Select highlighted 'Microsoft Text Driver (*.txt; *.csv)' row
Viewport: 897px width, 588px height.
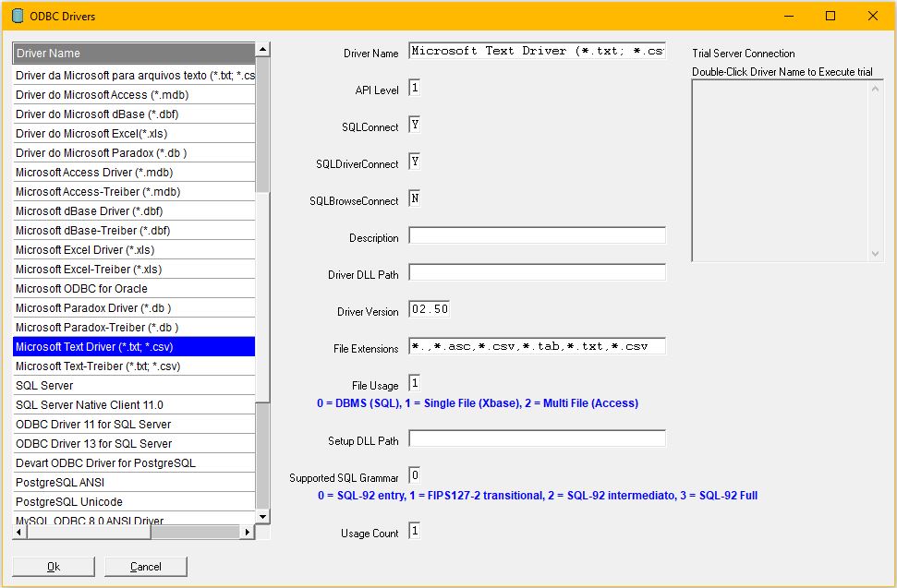[x=134, y=347]
